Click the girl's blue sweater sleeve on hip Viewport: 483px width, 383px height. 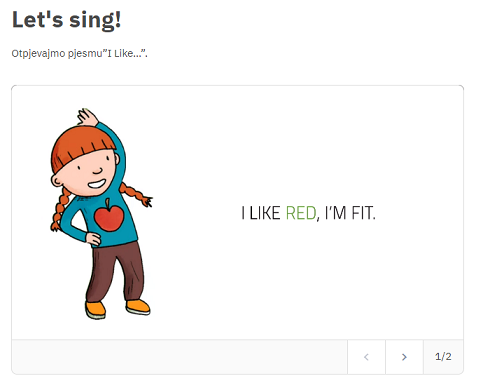pyautogui.click(x=75, y=225)
